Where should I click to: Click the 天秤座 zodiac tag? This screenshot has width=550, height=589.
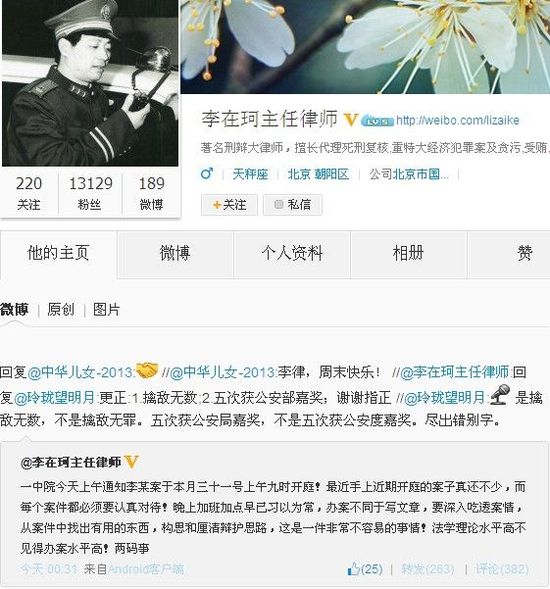point(250,174)
